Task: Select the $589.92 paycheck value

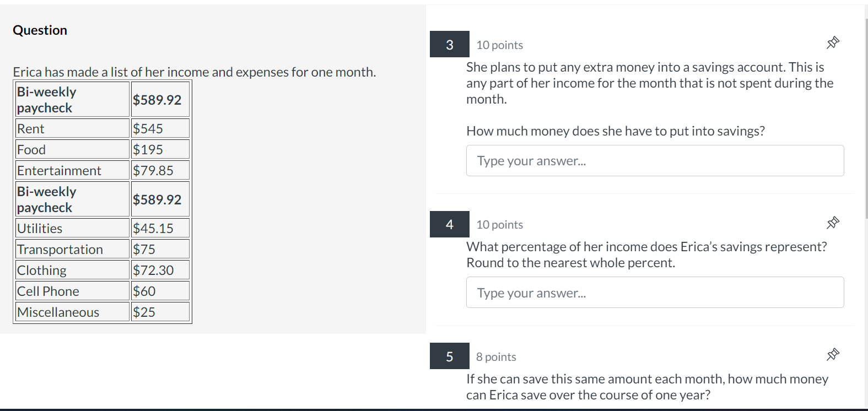Action: 160,100
